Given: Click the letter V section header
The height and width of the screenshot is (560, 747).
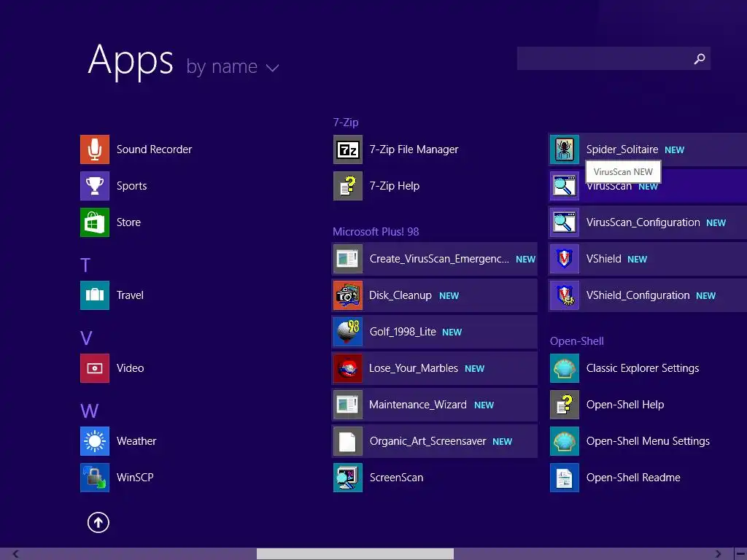Looking at the screenshot, I should point(86,338).
